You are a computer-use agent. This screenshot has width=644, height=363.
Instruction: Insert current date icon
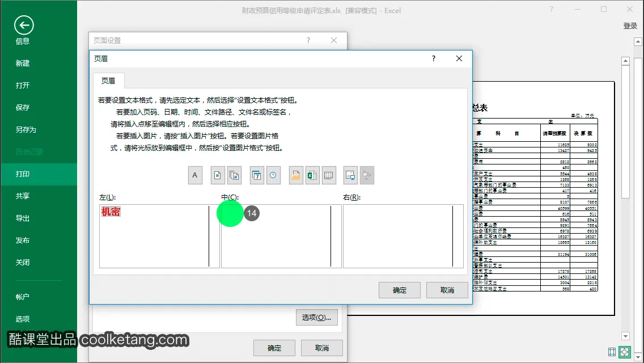click(257, 175)
